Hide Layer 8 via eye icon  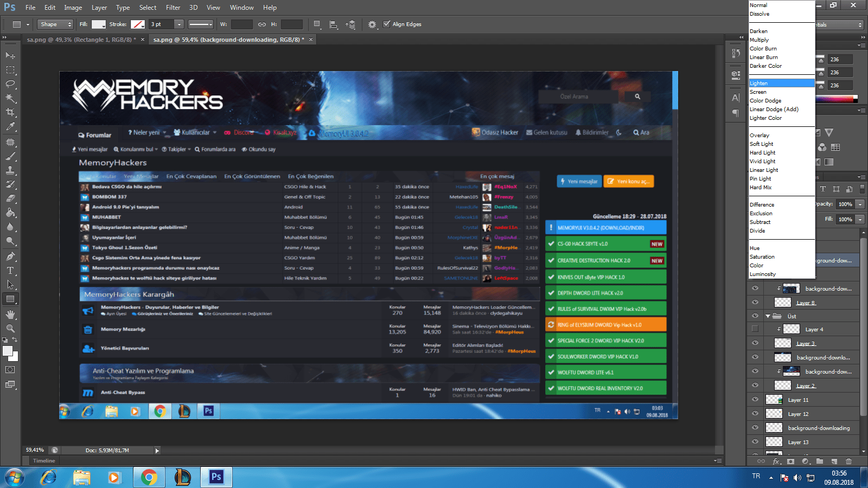[x=755, y=303]
